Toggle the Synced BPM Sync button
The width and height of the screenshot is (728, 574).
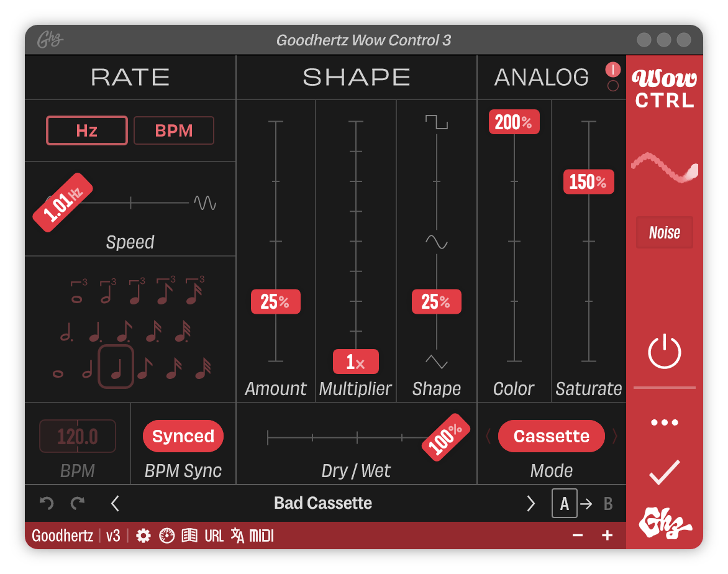pyautogui.click(x=183, y=436)
